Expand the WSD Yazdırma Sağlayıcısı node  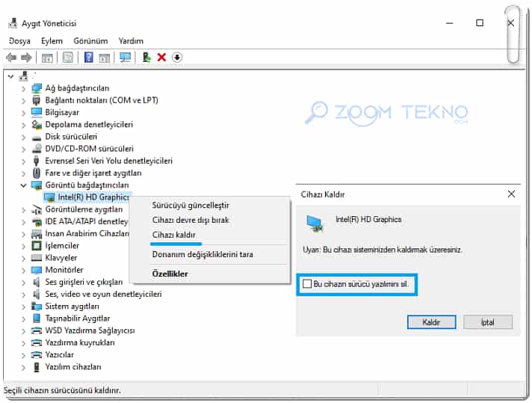tap(23, 331)
